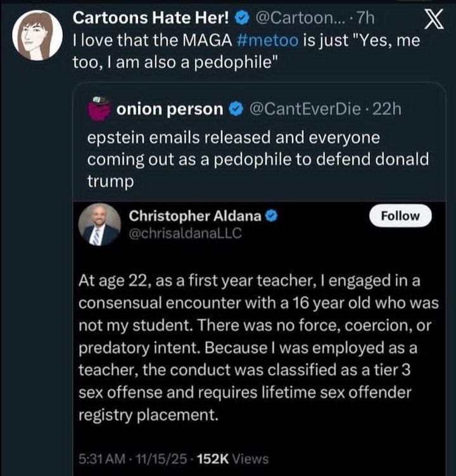Image resolution: width=456 pixels, height=476 pixels.
Task: Open onion person's avatar
Action: 99,108
